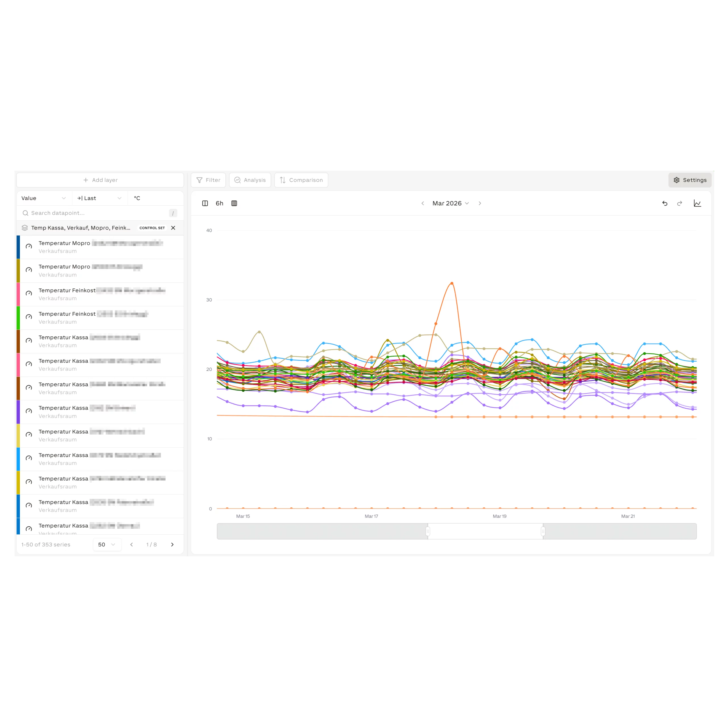728x728 pixels.
Task: Go to the next page of series
Action: 172,545
